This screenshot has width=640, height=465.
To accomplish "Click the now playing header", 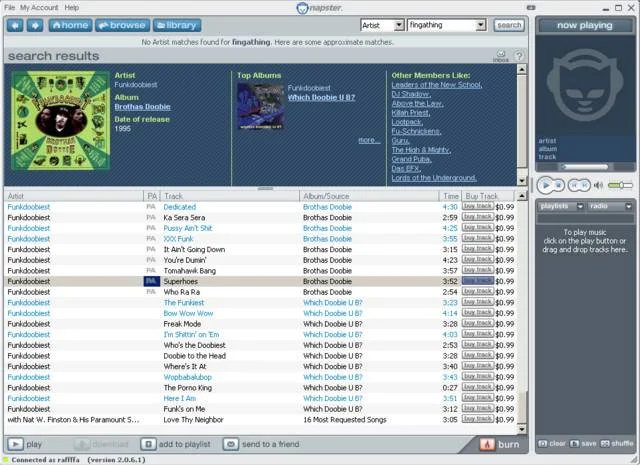I will 585,25.
